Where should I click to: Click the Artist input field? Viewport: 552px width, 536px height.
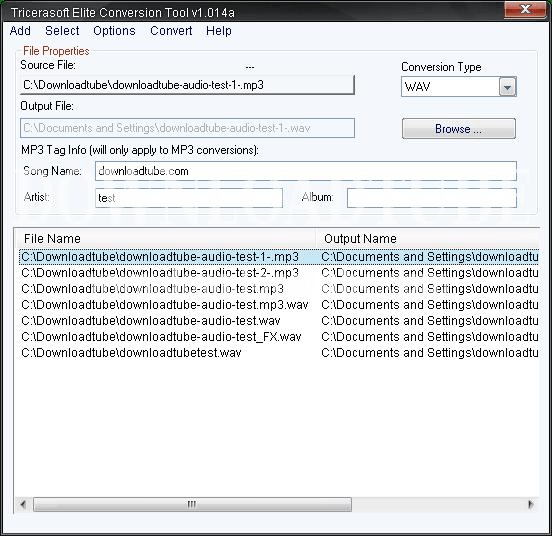click(x=189, y=198)
